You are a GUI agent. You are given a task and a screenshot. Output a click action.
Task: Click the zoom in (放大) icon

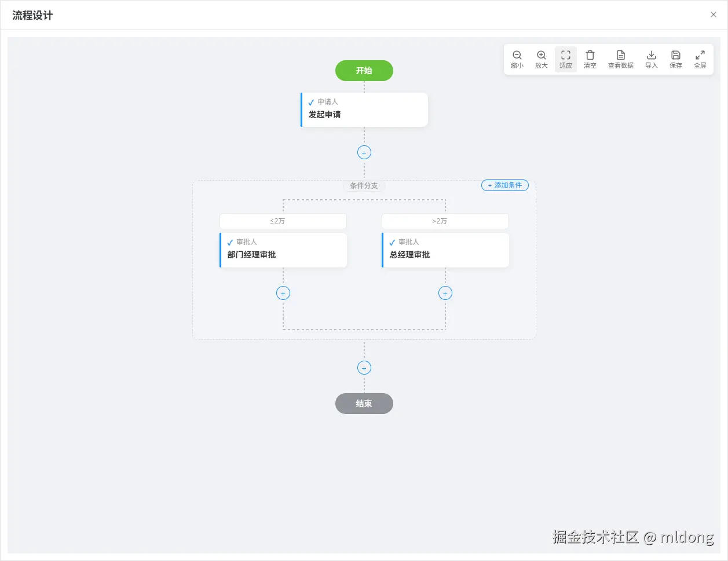pyautogui.click(x=542, y=55)
